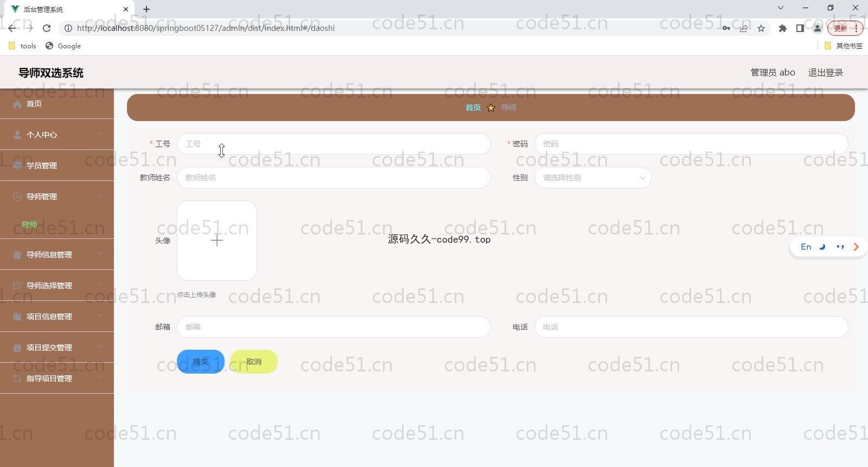Focus the 邮箱 input field
Screen dimensions: 868x467
(x=334, y=327)
